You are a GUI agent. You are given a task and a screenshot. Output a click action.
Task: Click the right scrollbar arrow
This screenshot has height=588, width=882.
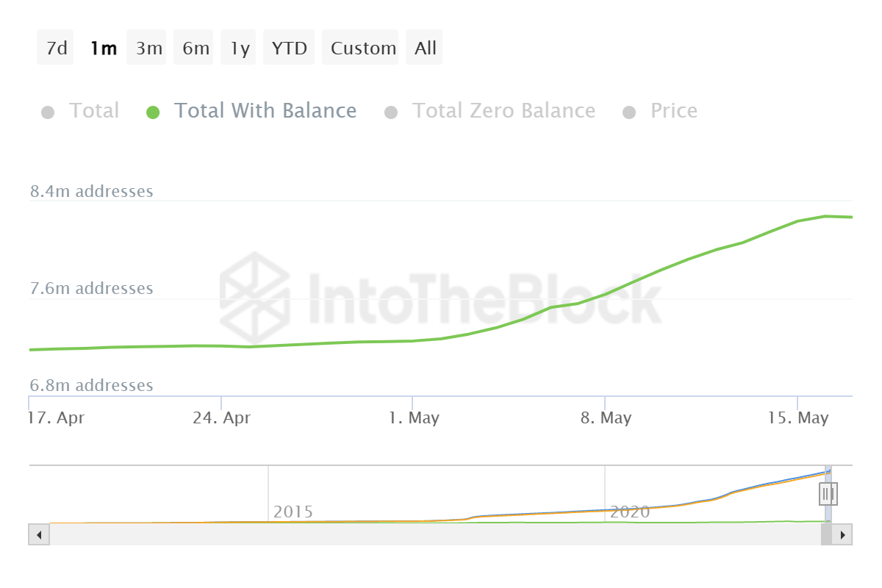[x=844, y=534]
